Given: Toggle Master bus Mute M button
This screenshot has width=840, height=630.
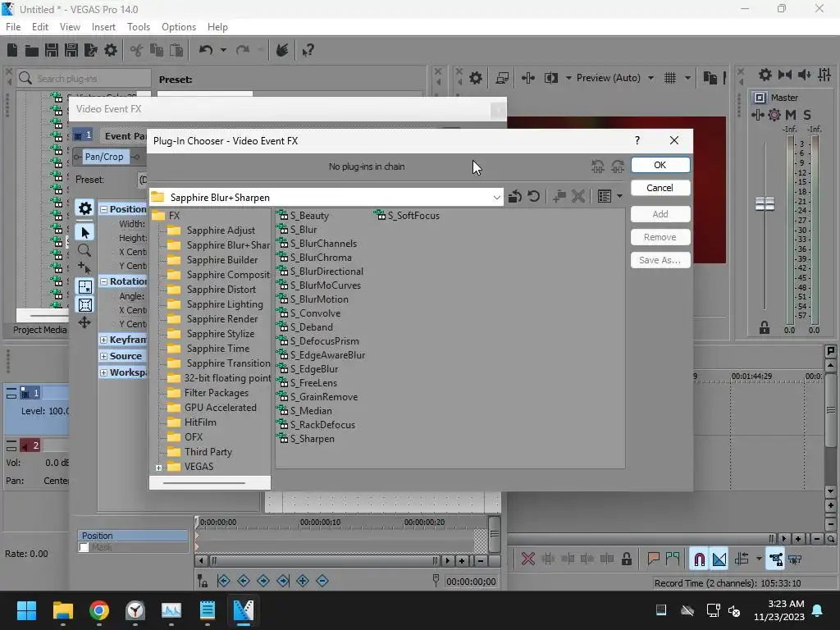Looking at the screenshot, I should [791, 115].
